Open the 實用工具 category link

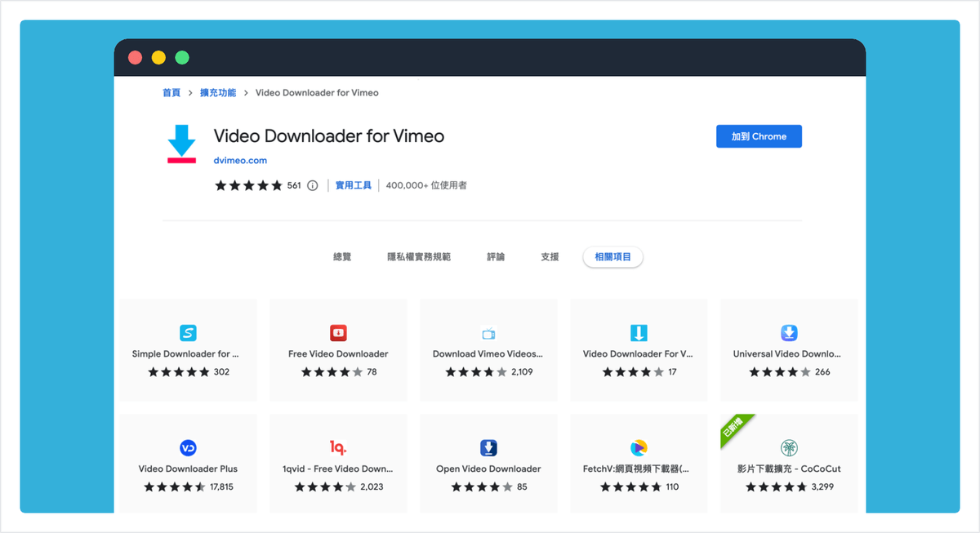[354, 185]
